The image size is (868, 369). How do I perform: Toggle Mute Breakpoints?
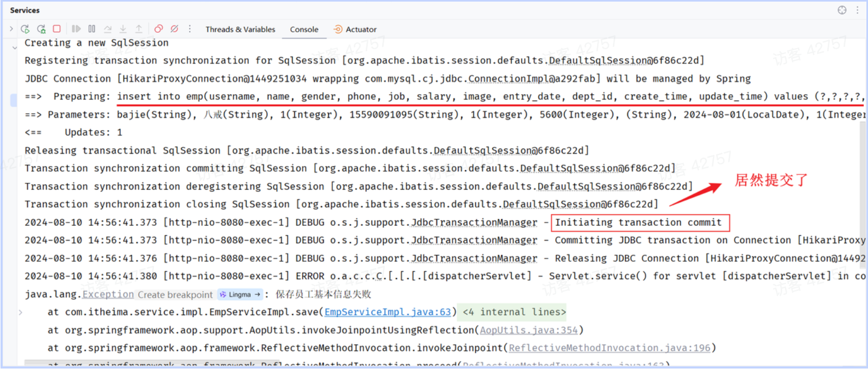(174, 29)
